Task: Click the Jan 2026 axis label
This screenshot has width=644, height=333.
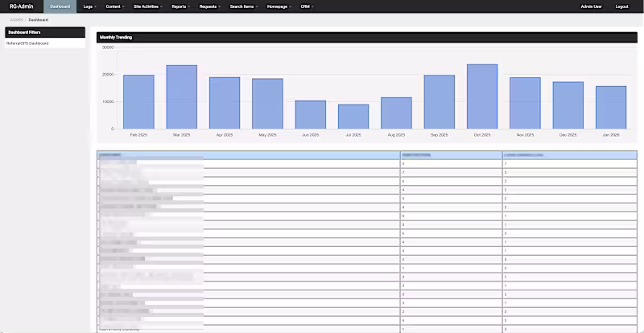Action: click(611, 134)
